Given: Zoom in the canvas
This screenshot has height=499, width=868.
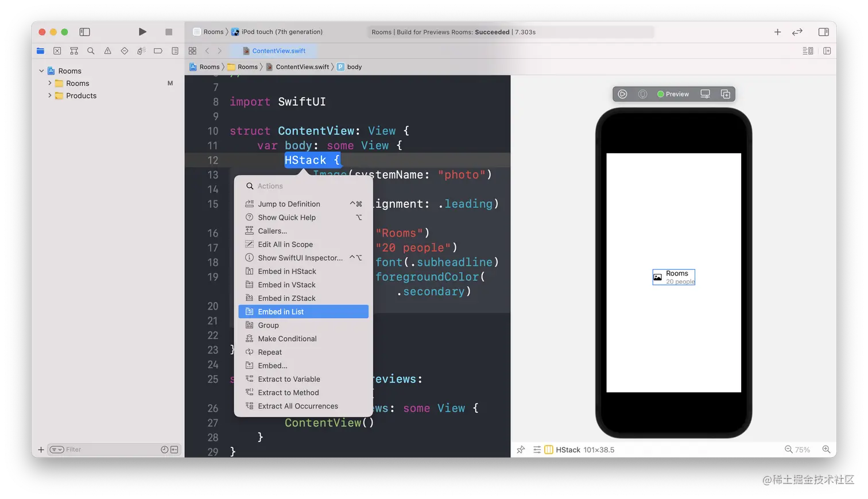Looking at the screenshot, I should pyautogui.click(x=826, y=450).
